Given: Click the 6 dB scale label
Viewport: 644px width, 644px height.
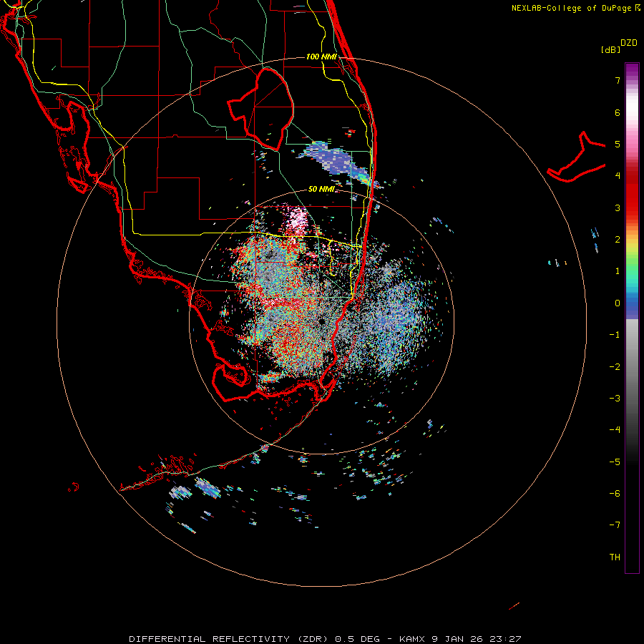Looking at the screenshot, I should [618, 112].
